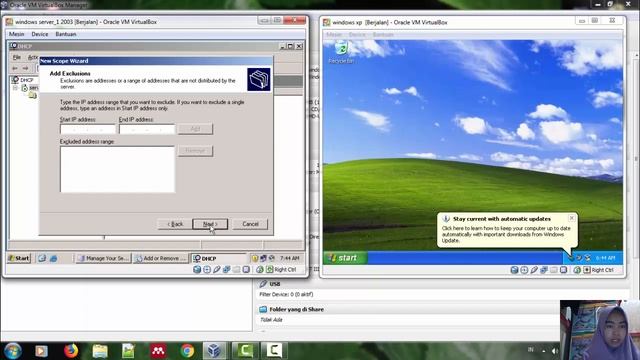The image size is (640, 360).
Task: Show hidden icons arrow in Windows tray
Action: click(544, 351)
